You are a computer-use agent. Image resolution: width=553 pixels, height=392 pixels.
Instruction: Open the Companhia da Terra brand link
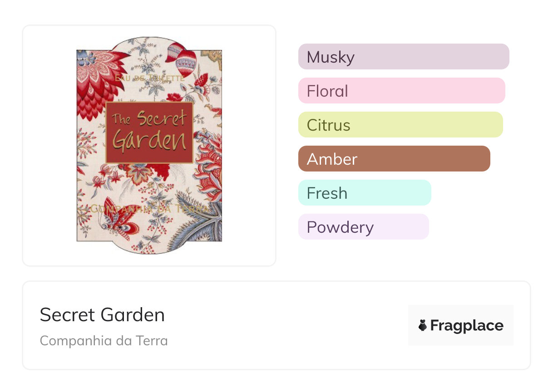(x=104, y=341)
